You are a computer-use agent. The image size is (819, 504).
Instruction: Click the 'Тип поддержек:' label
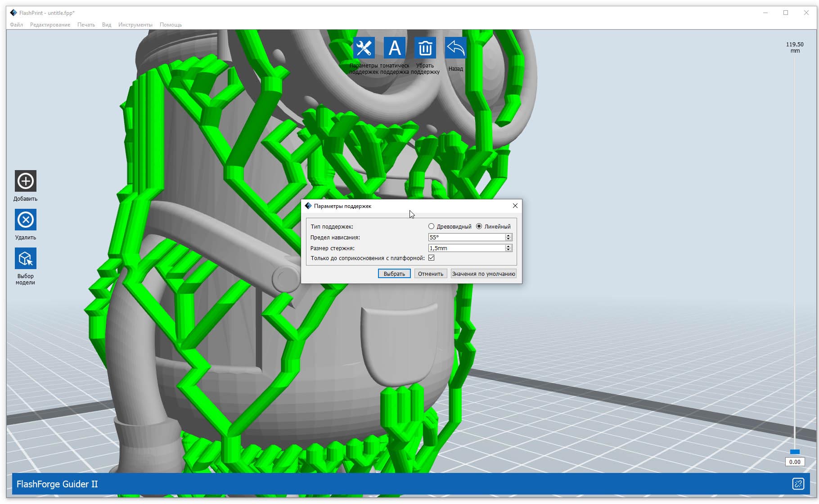click(x=332, y=226)
